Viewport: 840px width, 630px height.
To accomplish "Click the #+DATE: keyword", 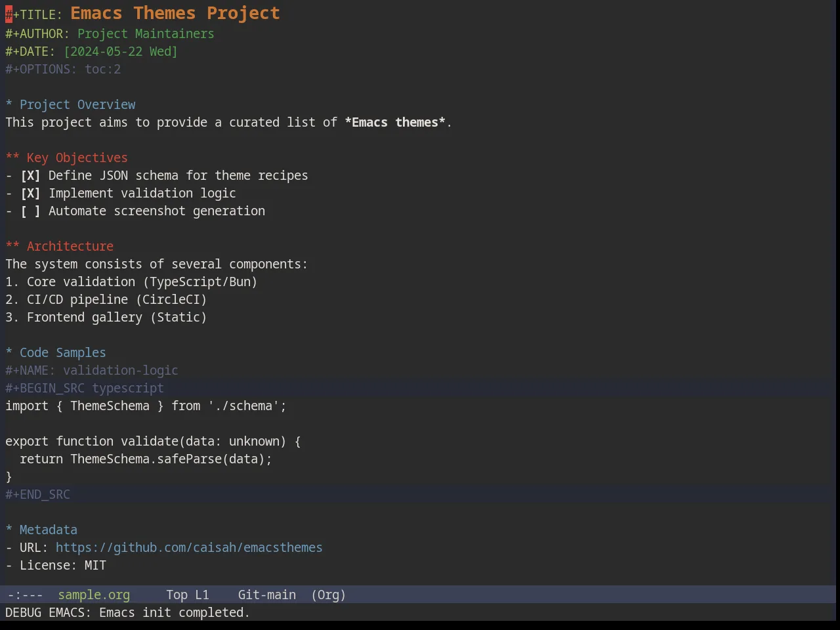I will 30,52.
